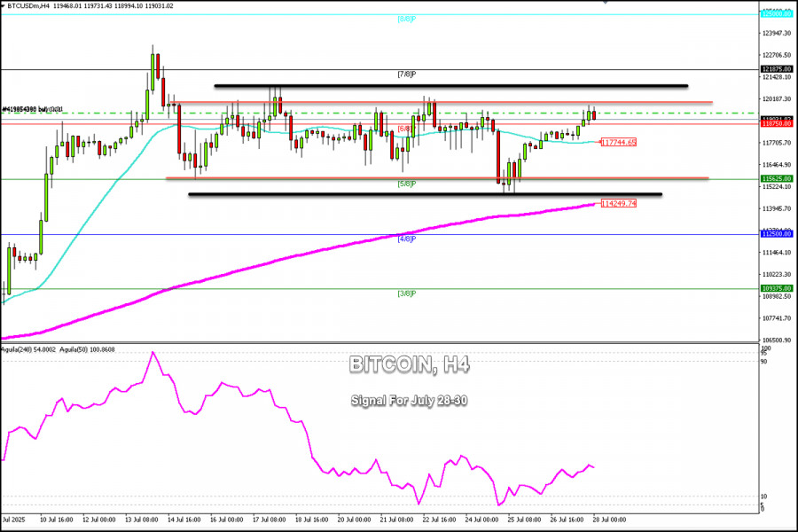Select the blue 112500.00 price tag
The image size is (798, 532).
coord(777,234)
